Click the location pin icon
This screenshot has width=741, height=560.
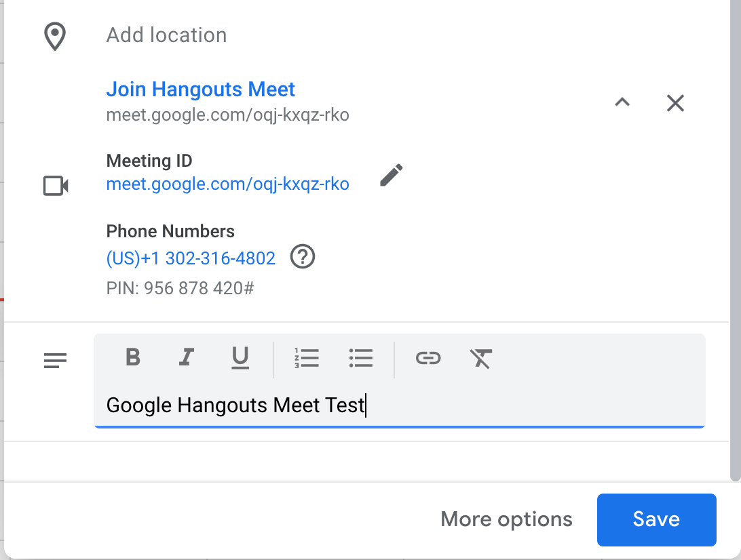[x=54, y=36]
